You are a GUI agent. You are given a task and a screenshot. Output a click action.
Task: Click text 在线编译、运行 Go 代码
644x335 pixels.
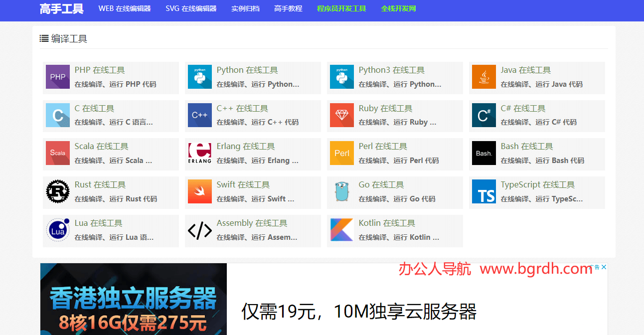coord(397,199)
